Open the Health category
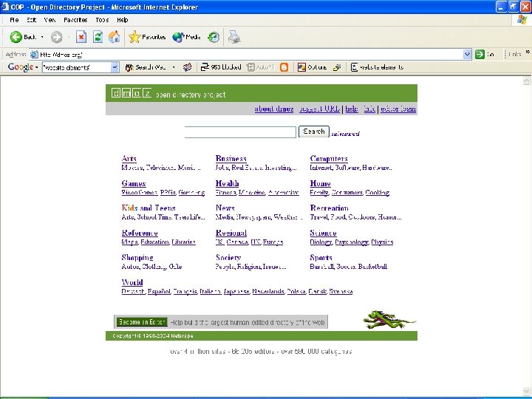This screenshot has width=532, height=399. click(x=227, y=183)
